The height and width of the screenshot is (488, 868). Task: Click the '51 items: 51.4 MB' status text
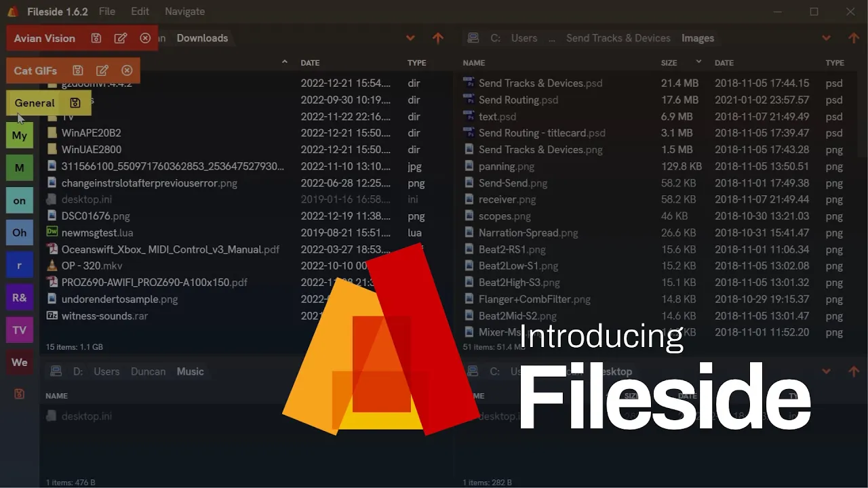(x=494, y=347)
